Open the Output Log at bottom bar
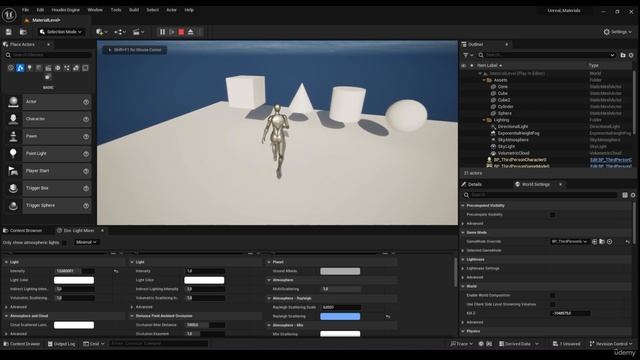The height and width of the screenshot is (360, 640). (x=61, y=344)
